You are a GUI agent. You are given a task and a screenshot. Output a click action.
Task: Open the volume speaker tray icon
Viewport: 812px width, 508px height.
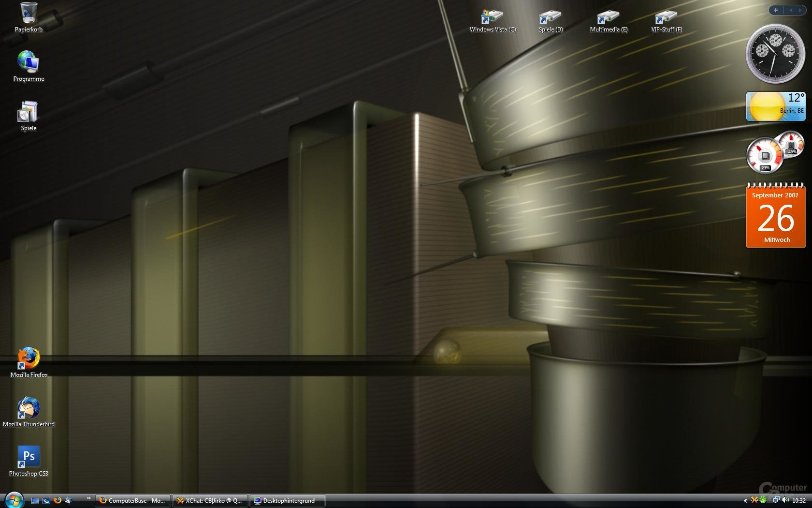(x=785, y=500)
